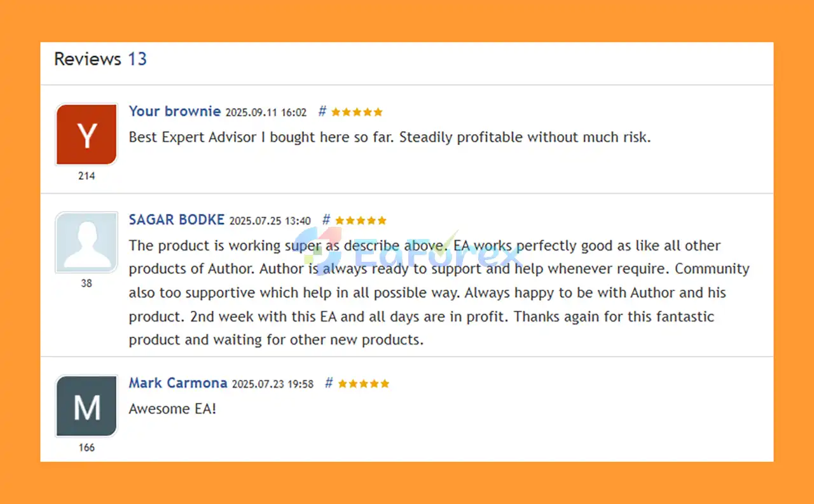This screenshot has height=504, width=814.
Task: Click the Reviews section heading
Action: coord(88,59)
